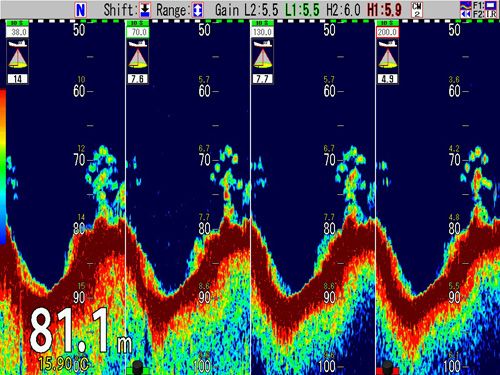Screen dimensions: 500x375
Task: Click the 7.7 beam width value
Action: coord(263,79)
